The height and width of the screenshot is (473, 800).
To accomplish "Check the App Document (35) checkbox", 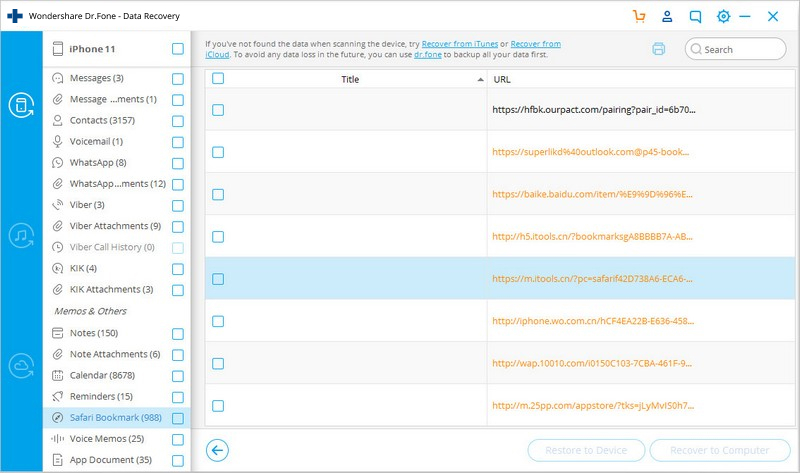I will click(x=178, y=461).
